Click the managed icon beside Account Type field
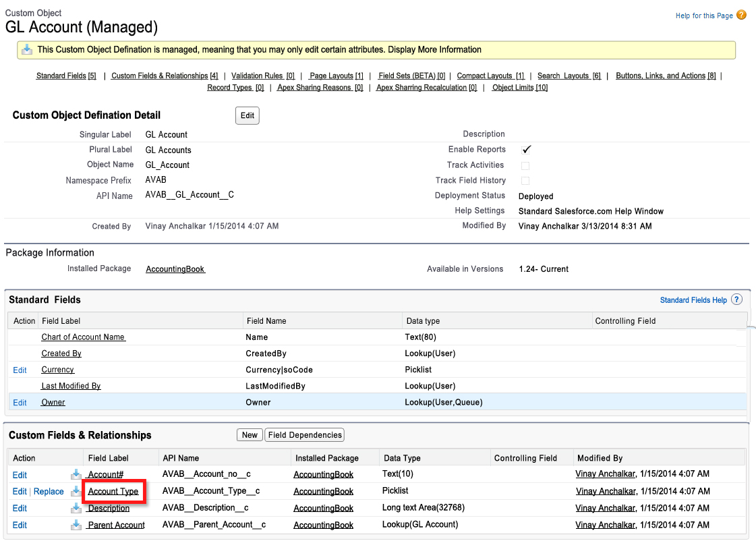The width and height of the screenshot is (756, 541). pos(76,492)
